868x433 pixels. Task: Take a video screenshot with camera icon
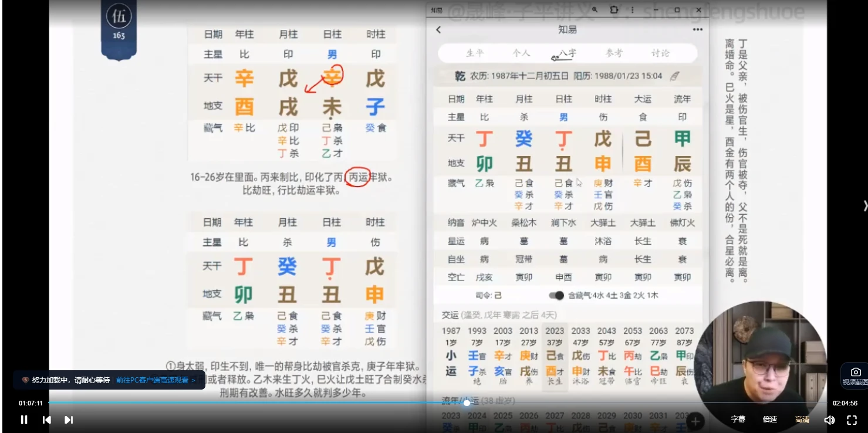click(856, 376)
